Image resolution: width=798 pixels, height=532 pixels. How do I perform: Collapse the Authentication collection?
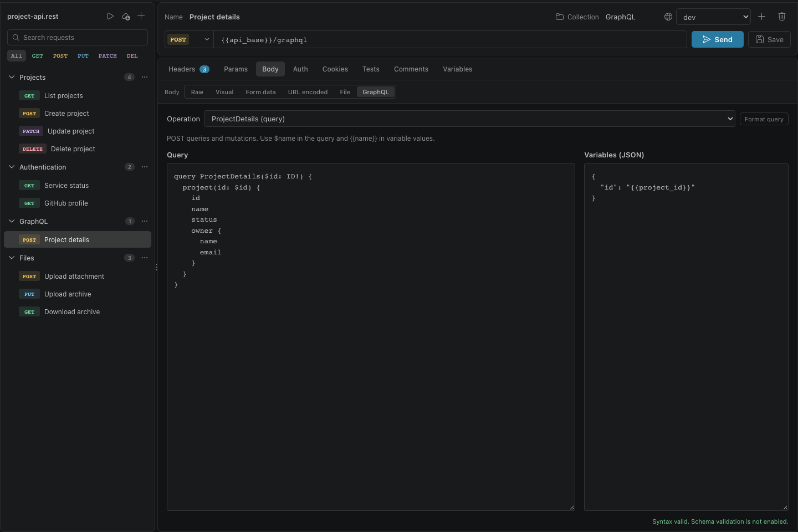click(x=12, y=167)
